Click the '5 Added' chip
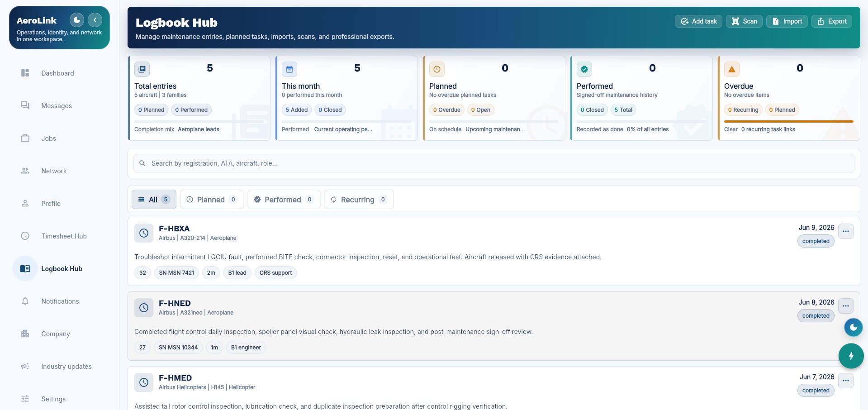Image resolution: width=868 pixels, height=410 pixels. [297, 110]
